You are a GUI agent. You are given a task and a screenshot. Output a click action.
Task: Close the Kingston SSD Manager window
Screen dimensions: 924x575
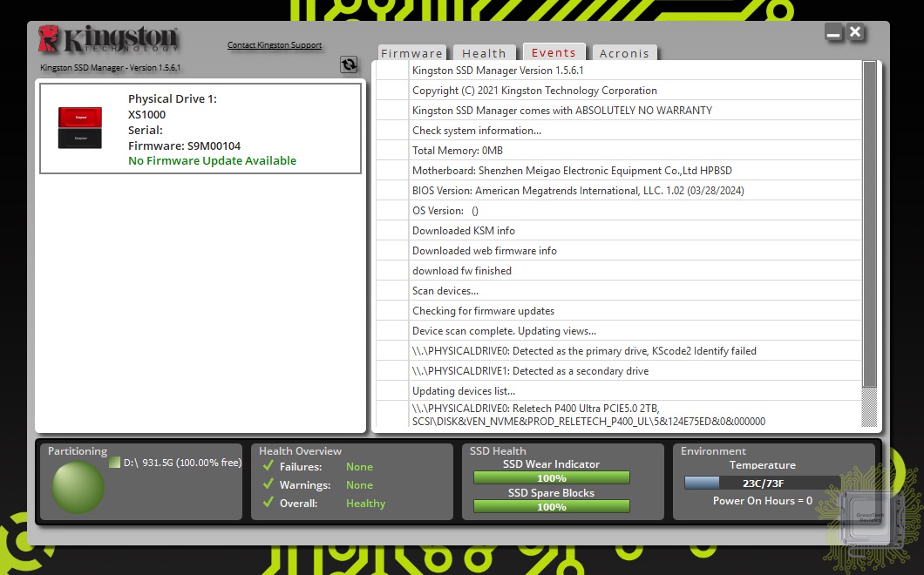tap(856, 32)
